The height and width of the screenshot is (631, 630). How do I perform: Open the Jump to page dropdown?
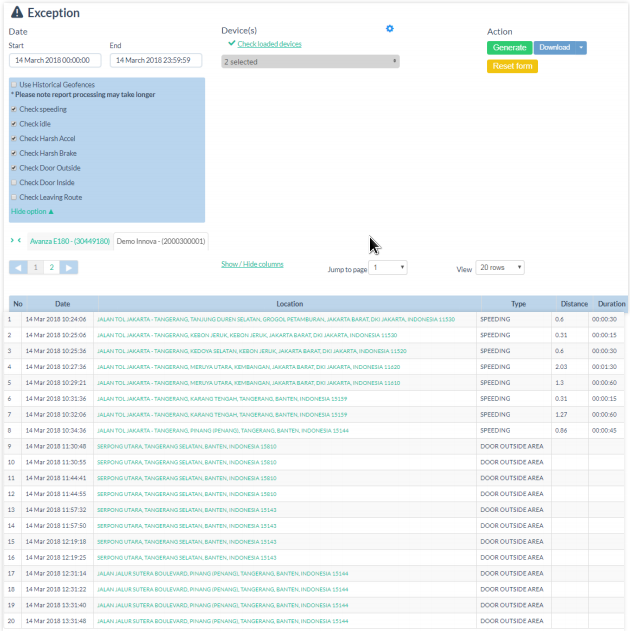coord(388,268)
